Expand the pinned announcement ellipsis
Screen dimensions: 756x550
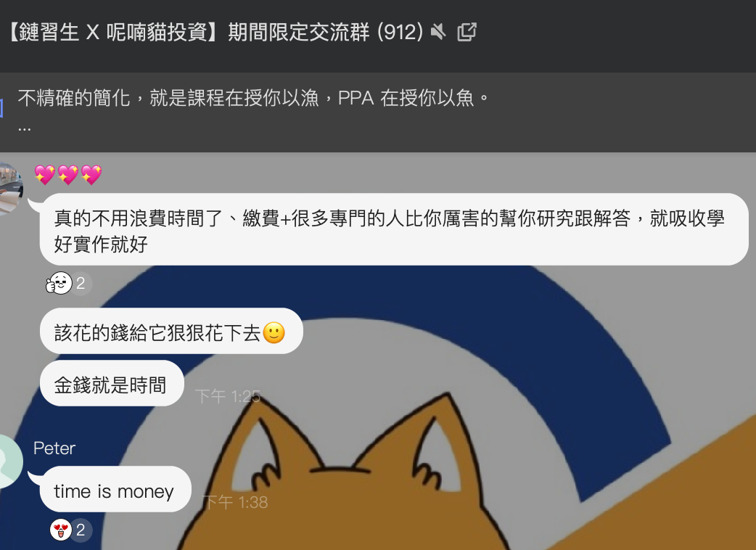pyautogui.click(x=25, y=128)
